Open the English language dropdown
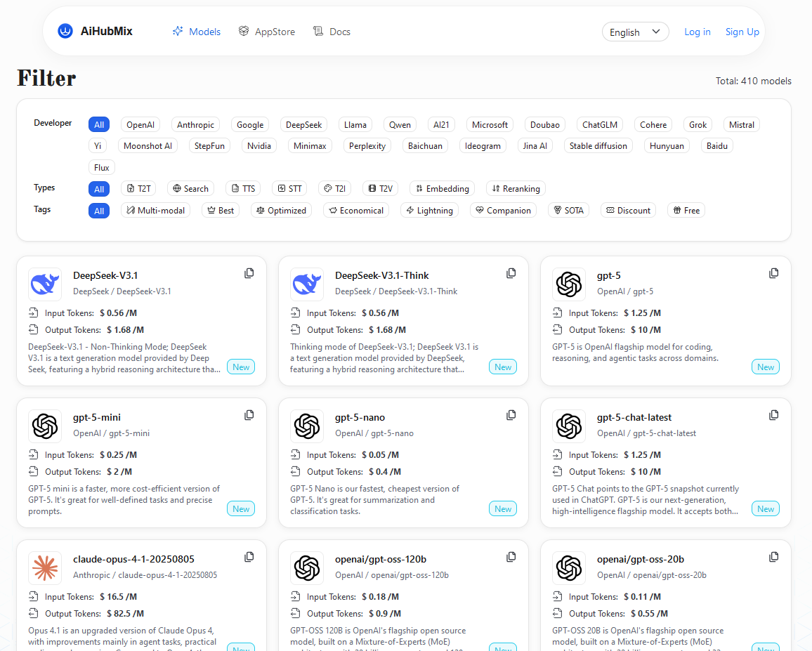The image size is (812, 651). coord(636,32)
